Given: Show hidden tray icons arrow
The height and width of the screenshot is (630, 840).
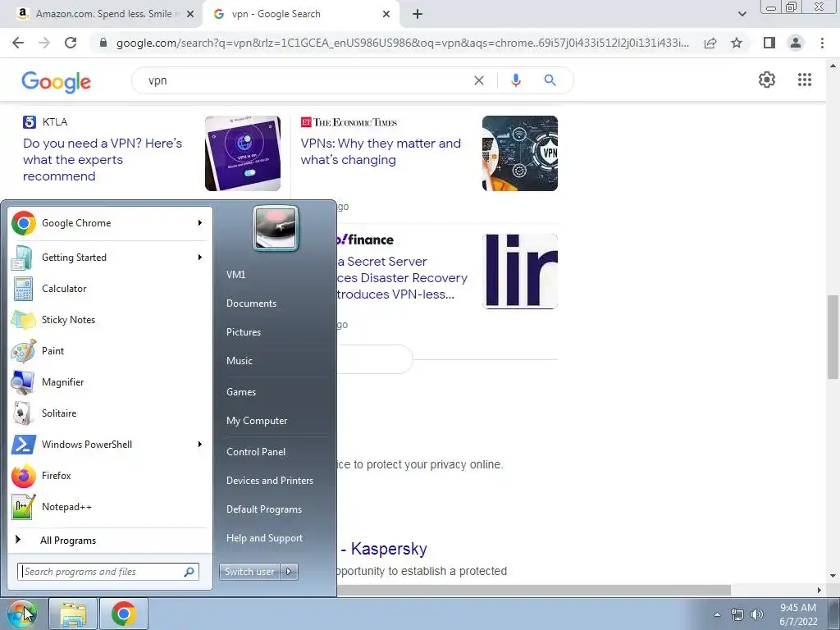Looking at the screenshot, I should (717, 614).
